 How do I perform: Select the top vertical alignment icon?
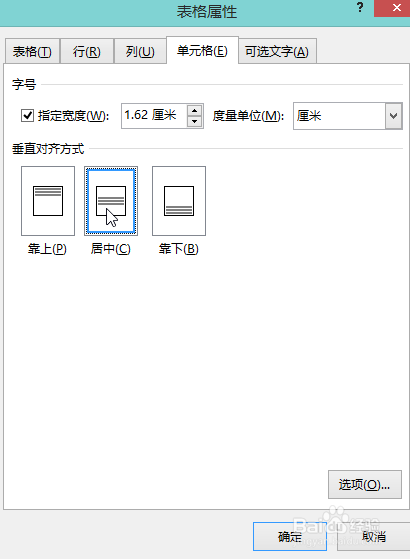tap(48, 201)
